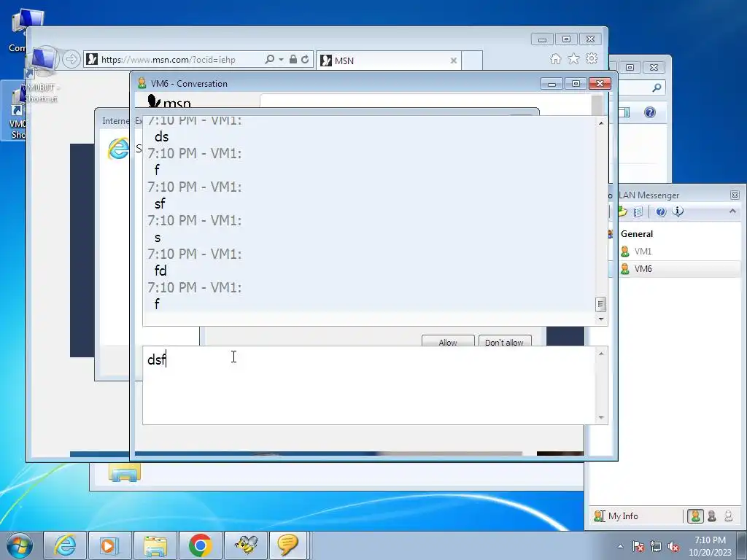Click search magnifier in background Explorer window
Screen dimensions: 747x560
pyautogui.click(x=657, y=87)
